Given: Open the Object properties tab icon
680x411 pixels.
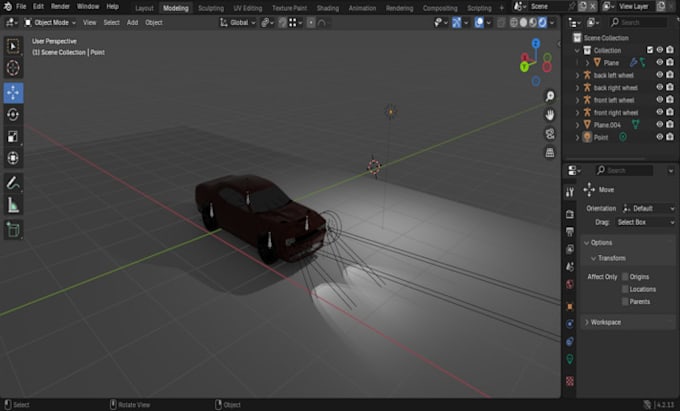Looking at the screenshot, I should pos(570,307).
